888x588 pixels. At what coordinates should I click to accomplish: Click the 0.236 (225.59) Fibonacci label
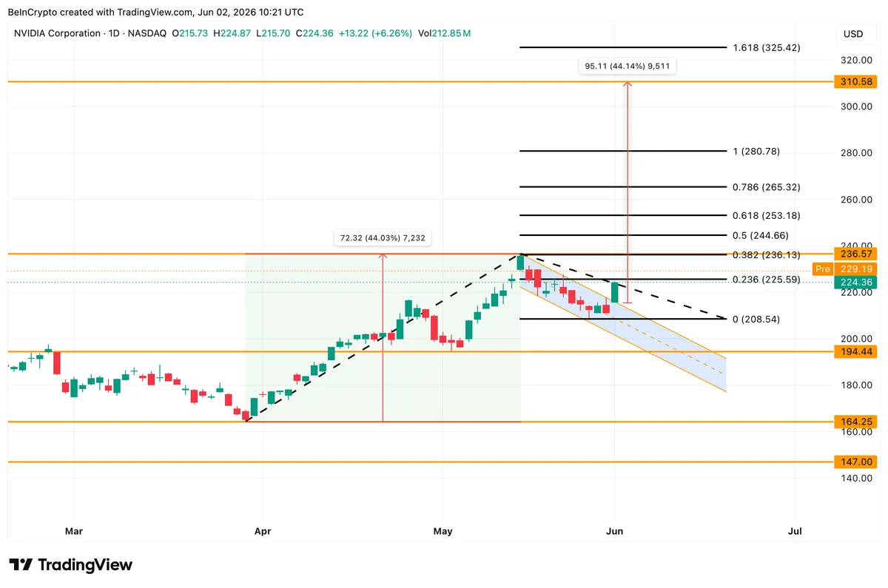pyautogui.click(x=766, y=280)
